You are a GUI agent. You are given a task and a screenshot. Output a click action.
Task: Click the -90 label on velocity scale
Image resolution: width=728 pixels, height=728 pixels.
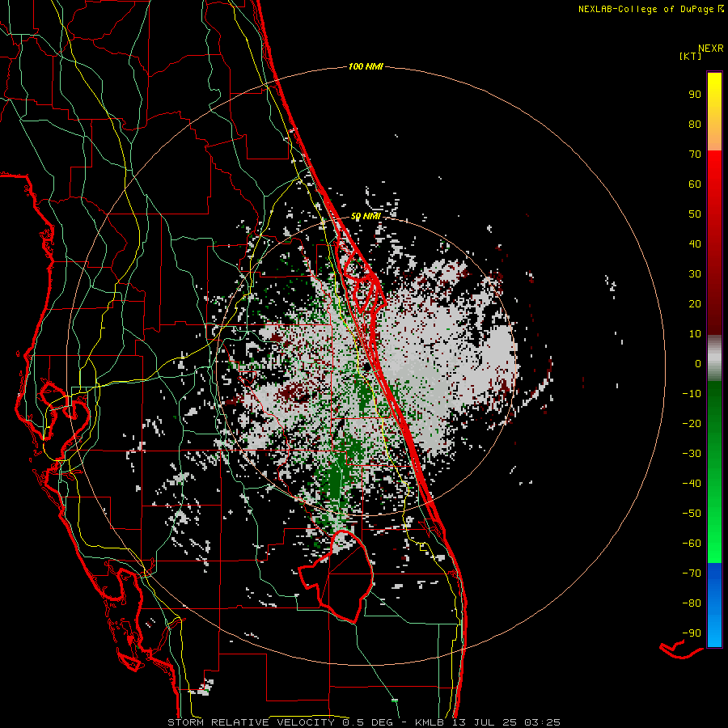coord(692,633)
